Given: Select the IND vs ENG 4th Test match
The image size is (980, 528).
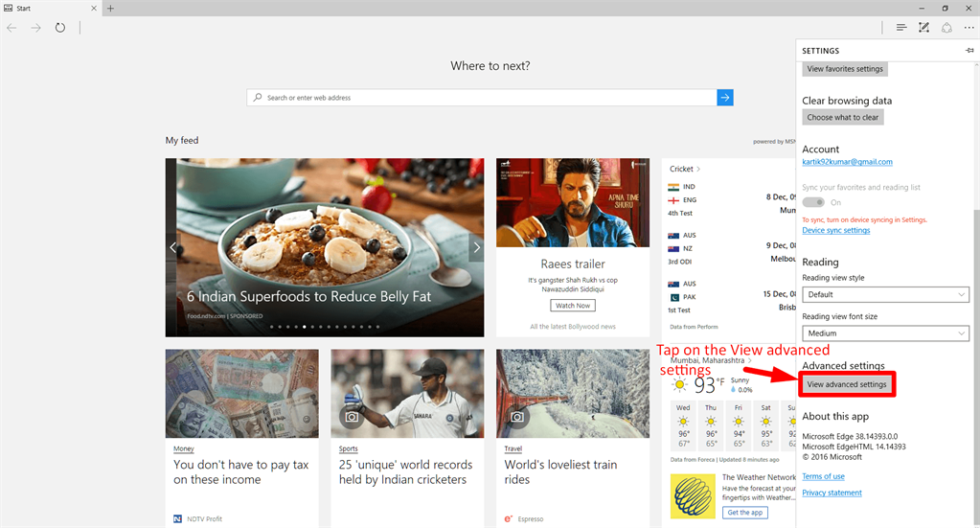Looking at the screenshot, I should point(732,199).
